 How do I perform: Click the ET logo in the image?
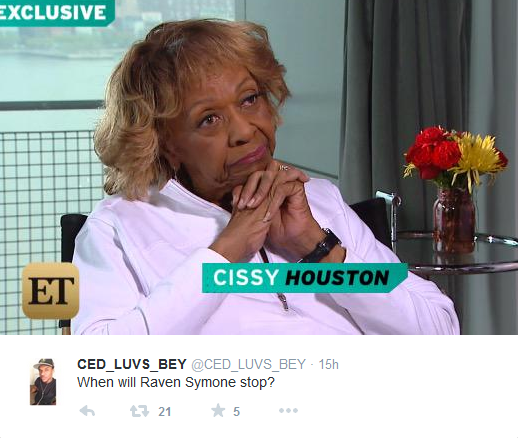click(x=50, y=291)
